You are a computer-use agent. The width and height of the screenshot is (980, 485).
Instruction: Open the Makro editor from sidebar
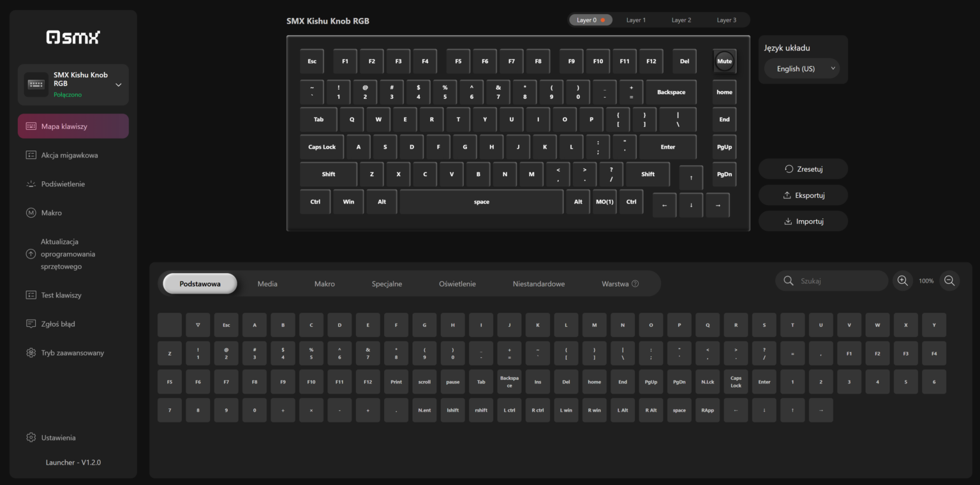click(x=73, y=213)
